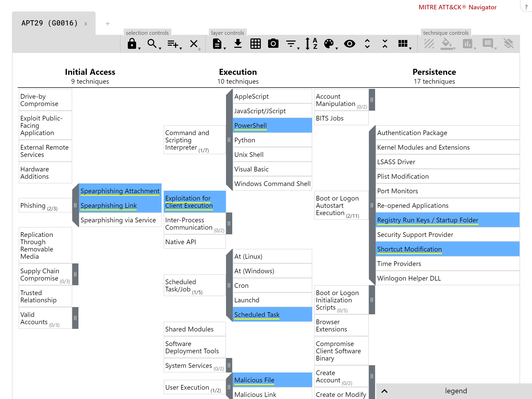Collapse Boot or Logon Autostart Execution handle

tap(372, 205)
